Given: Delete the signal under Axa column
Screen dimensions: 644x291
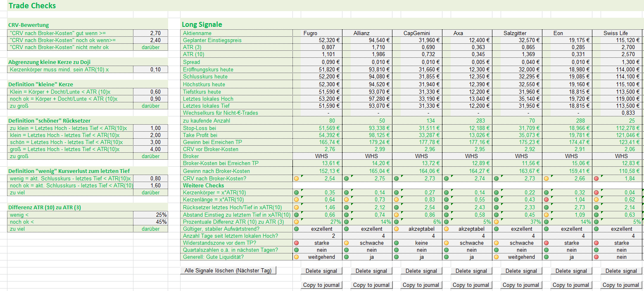Looking at the screenshot, I should (x=471, y=271).
